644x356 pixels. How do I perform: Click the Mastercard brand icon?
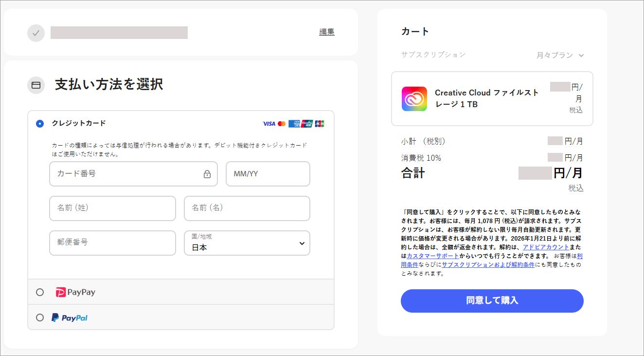tap(281, 123)
